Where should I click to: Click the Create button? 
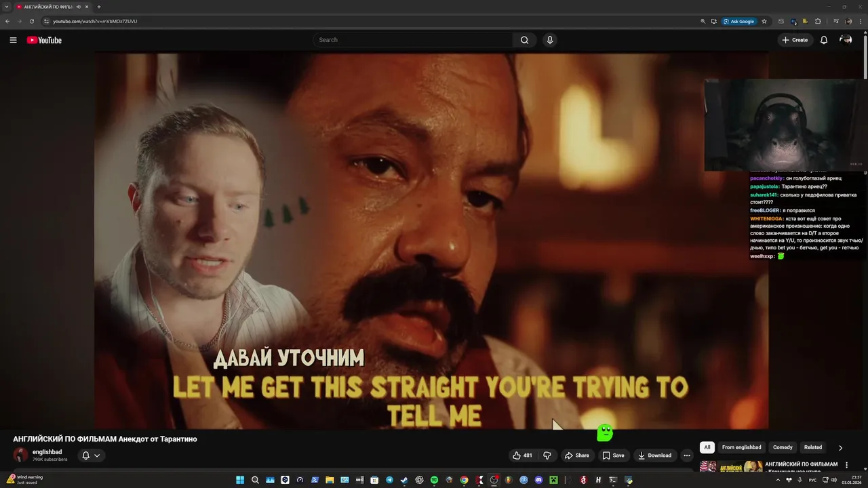[x=795, y=40]
